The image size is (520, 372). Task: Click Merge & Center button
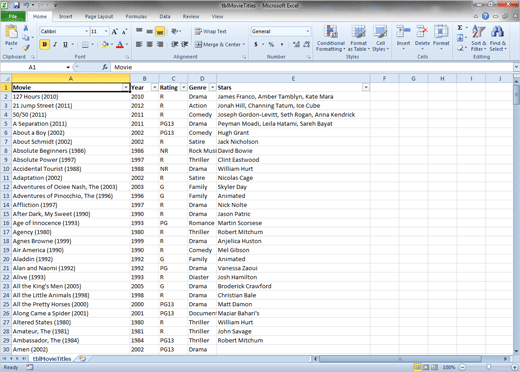[x=219, y=44]
